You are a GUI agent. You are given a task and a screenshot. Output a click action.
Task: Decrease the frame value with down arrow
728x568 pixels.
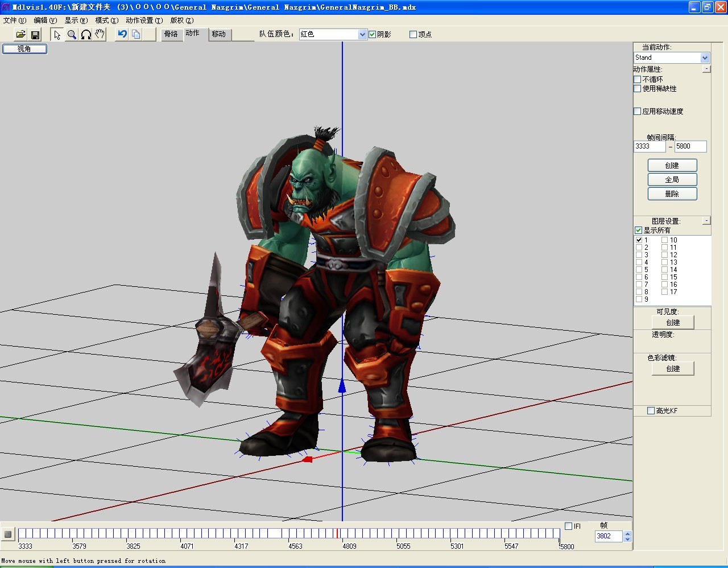point(627,539)
